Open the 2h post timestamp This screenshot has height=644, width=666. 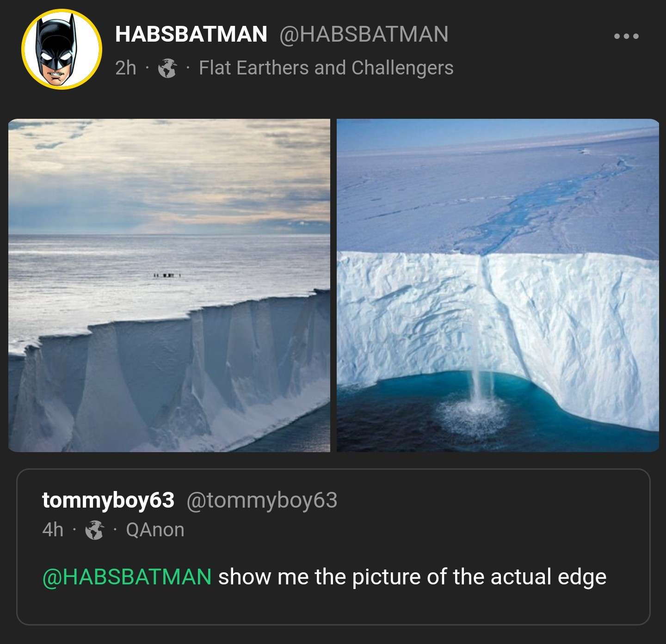[125, 68]
